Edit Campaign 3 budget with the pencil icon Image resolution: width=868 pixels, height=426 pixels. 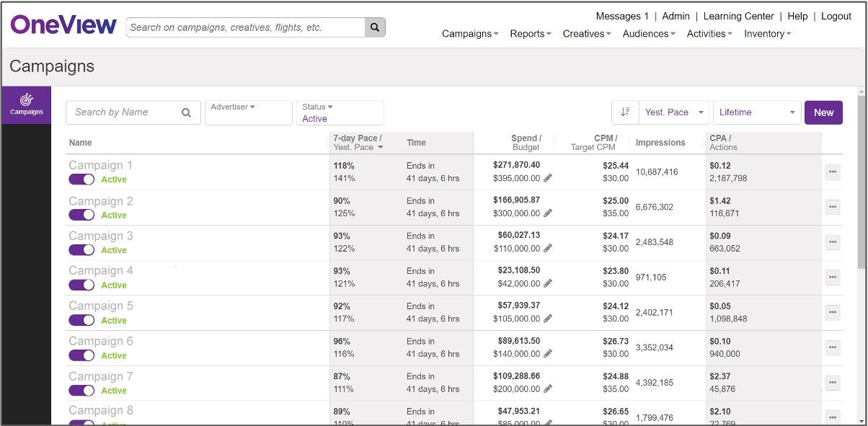[549, 249]
